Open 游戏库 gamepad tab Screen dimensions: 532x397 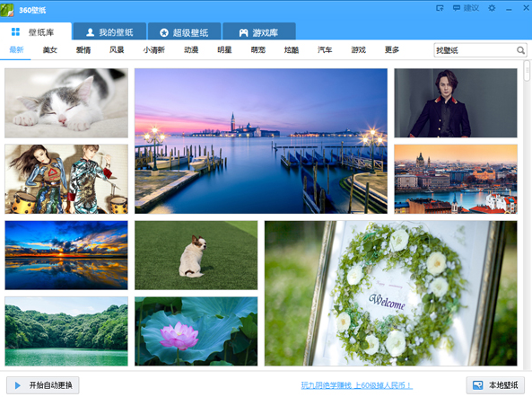259,32
